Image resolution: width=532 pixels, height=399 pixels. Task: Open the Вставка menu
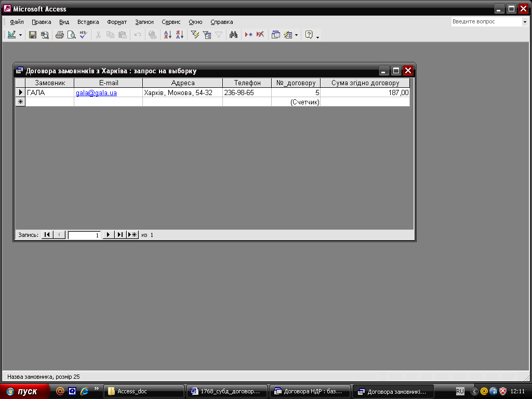tap(88, 22)
